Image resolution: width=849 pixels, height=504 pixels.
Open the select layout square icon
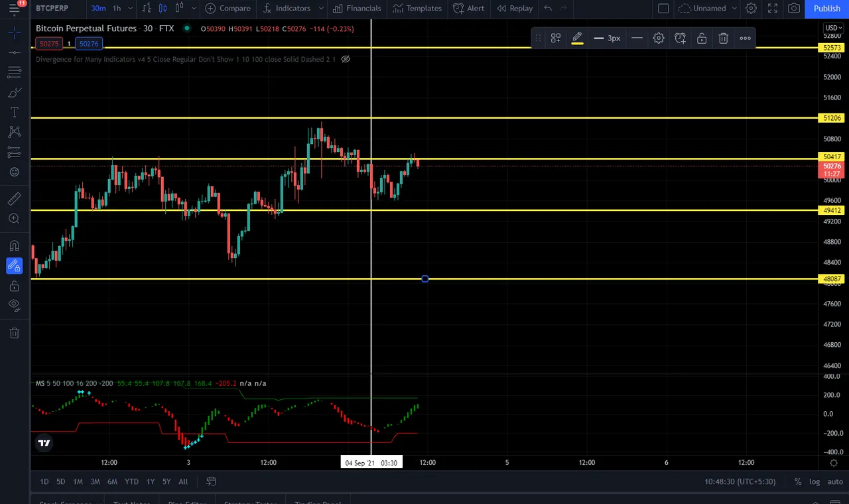pyautogui.click(x=663, y=9)
